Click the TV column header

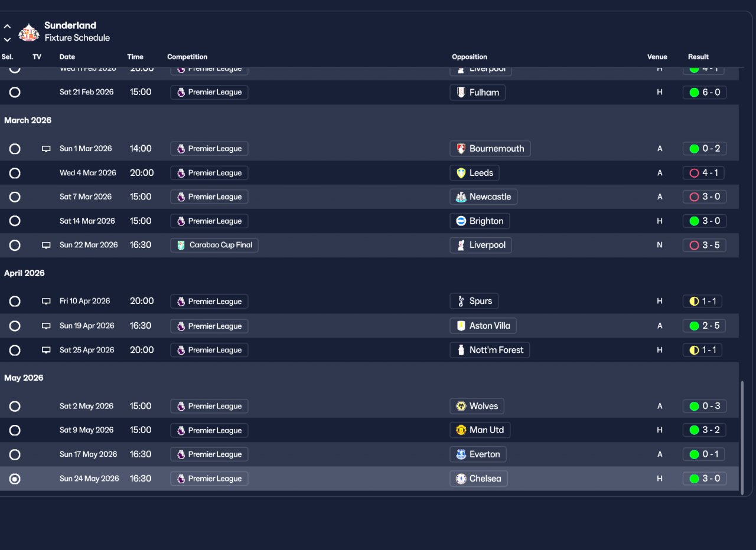(x=37, y=57)
